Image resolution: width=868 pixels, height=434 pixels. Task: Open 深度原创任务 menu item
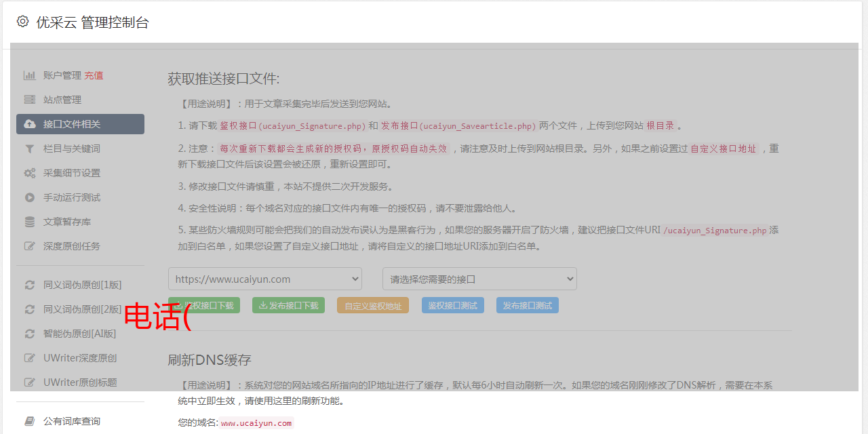[80, 246]
